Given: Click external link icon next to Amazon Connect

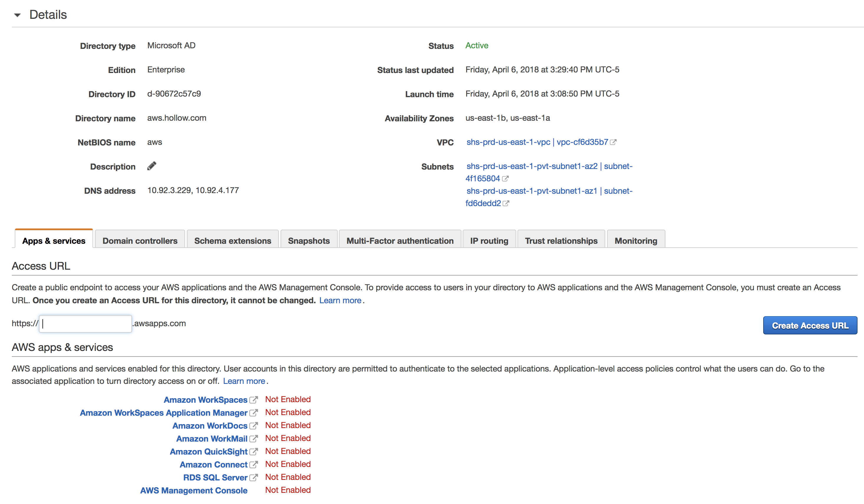Looking at the screenshot, I should pyautogui.click(x=253, y=465).
